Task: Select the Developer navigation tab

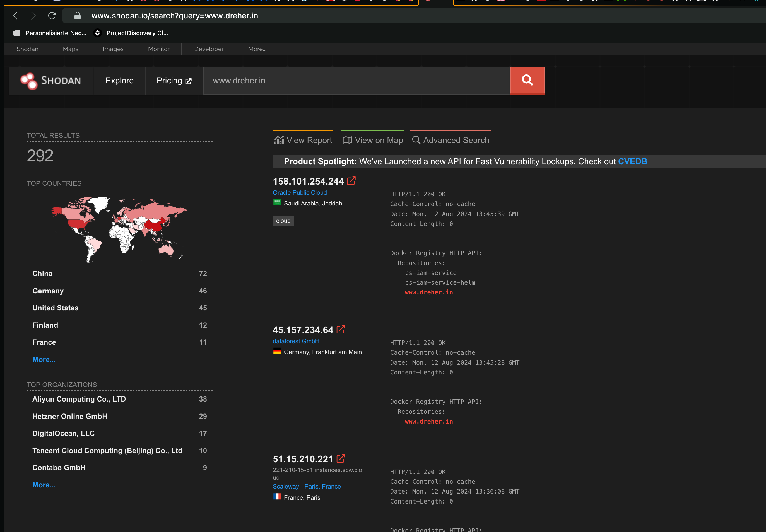Action: [209, 49]
